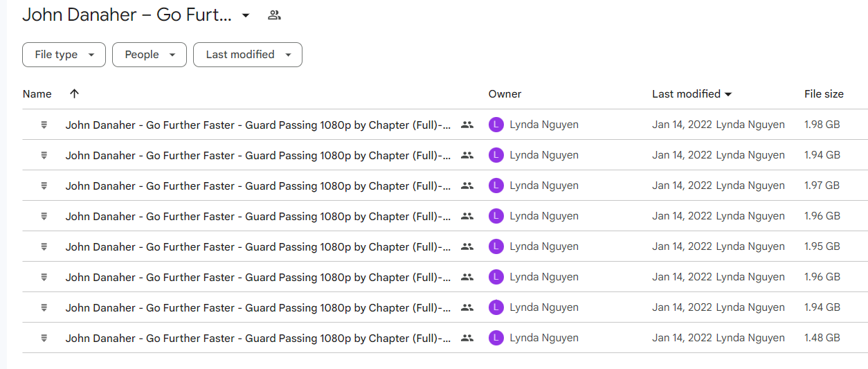Click Lynda Nguyen's avatar in the 1.48 GB row
Image resolution: width=868 pixels, height=369 pixels.
pyautogui.click(x=496, y=338)
